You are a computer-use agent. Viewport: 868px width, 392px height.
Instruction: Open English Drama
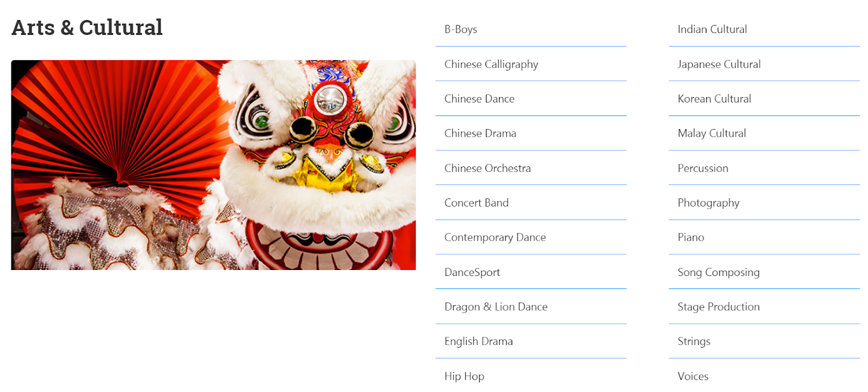(478, 342)
